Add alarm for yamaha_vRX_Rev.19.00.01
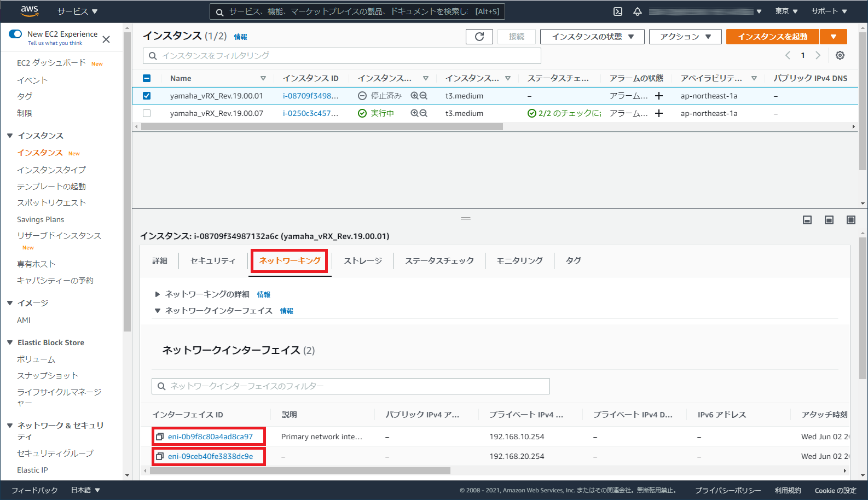Screen dimensions: 868x500 pyautogui.click(x=659, y=96)
